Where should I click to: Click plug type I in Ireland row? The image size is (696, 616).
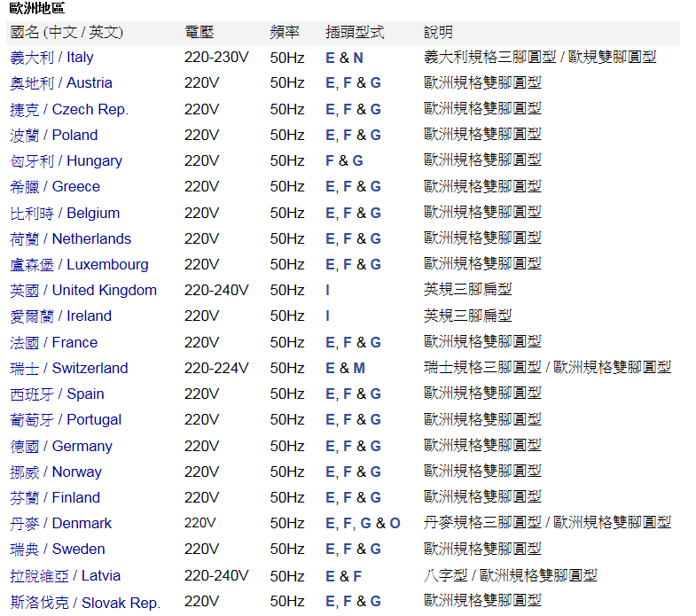327,316
